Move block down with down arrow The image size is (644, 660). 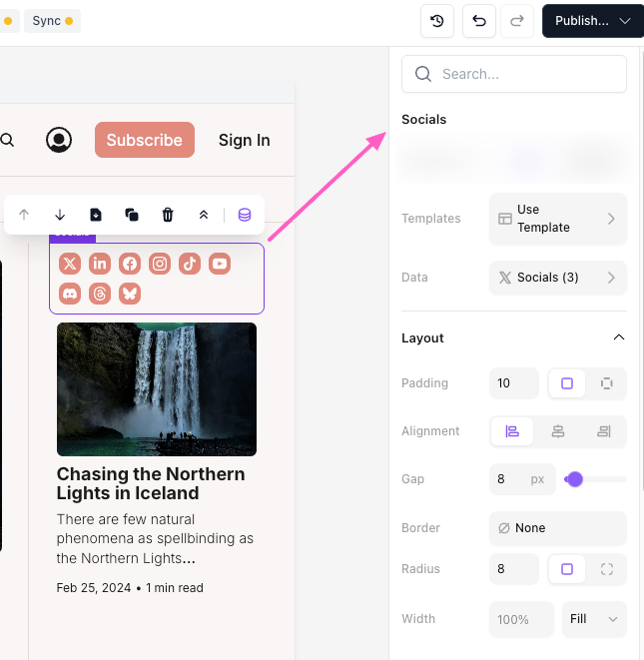60,215
